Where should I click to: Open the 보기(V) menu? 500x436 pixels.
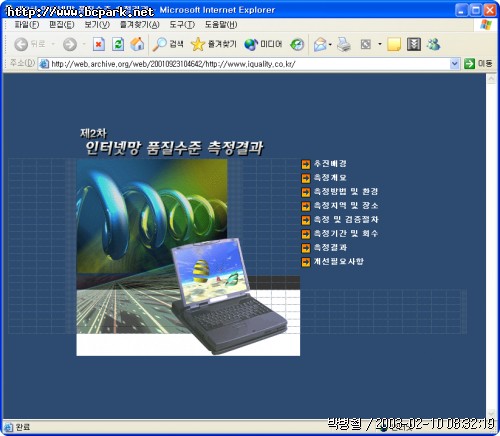click(x=97, y=25)
